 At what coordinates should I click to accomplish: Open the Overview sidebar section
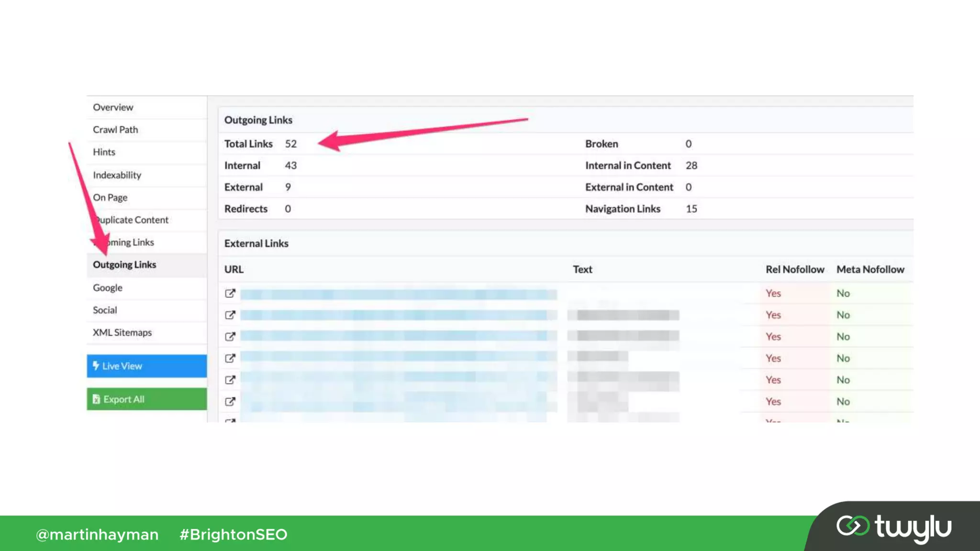(113, 107)
